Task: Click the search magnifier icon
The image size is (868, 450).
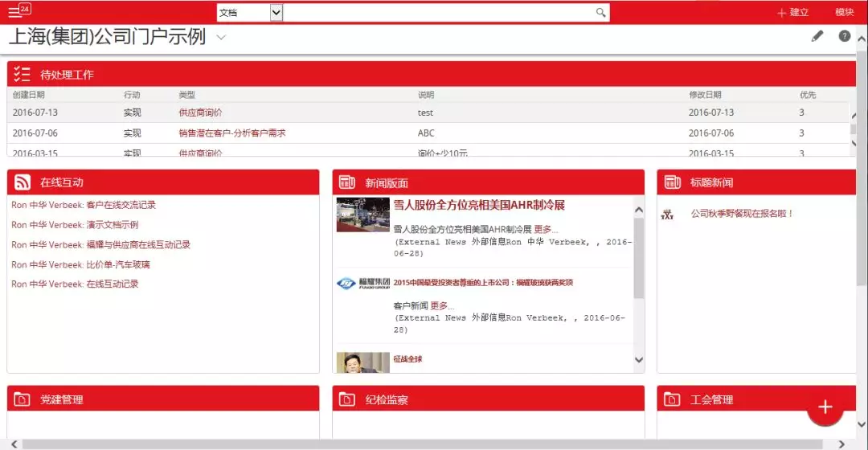Action: 600,12
